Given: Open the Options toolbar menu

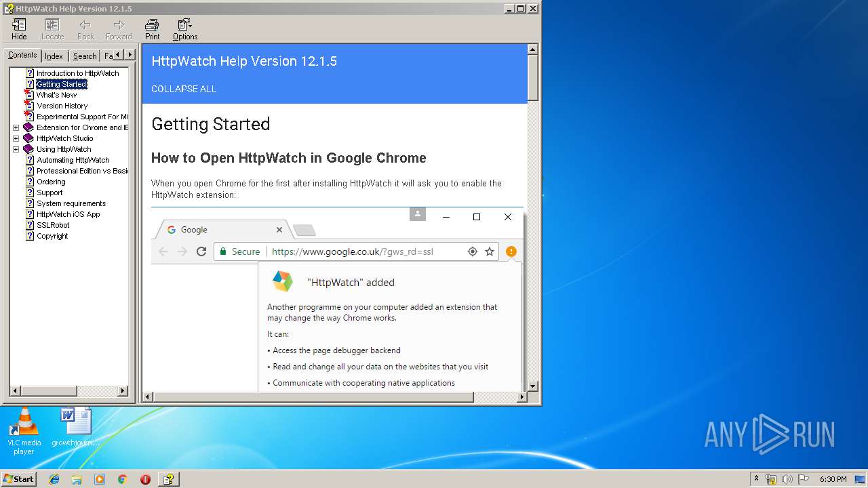Looking at the screenshot, I should coord(185,29).
